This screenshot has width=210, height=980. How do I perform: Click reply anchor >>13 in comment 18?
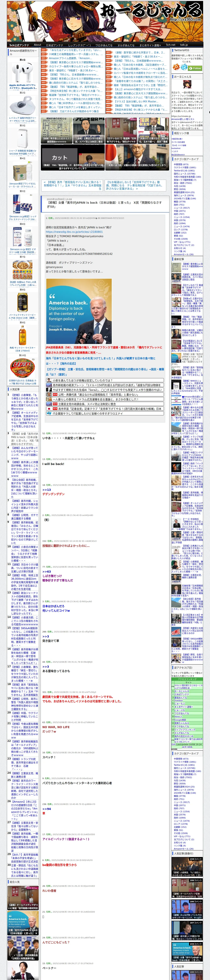coord(46,490)
